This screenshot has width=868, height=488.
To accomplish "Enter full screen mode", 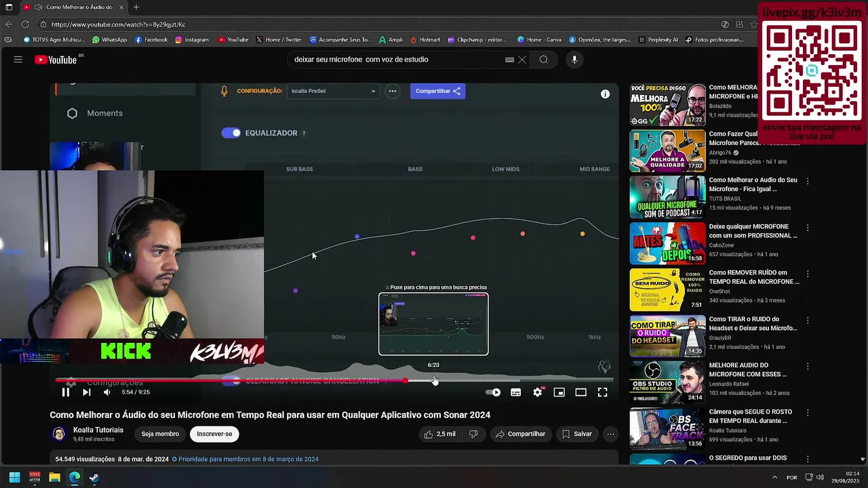I will point(602,392).
